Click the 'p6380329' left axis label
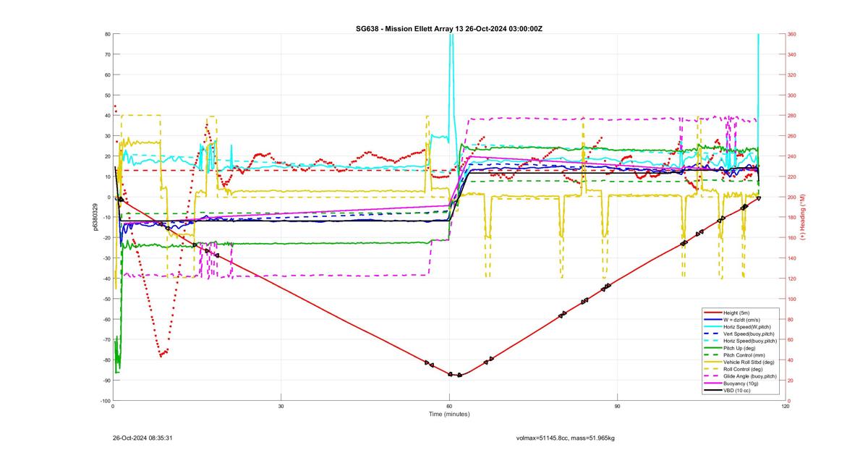This screenshot has height=450, width=868. [95, 217]
